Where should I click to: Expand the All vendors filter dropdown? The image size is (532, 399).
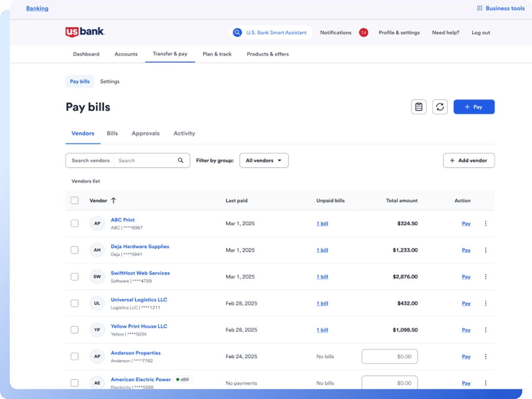click(264, 160)
